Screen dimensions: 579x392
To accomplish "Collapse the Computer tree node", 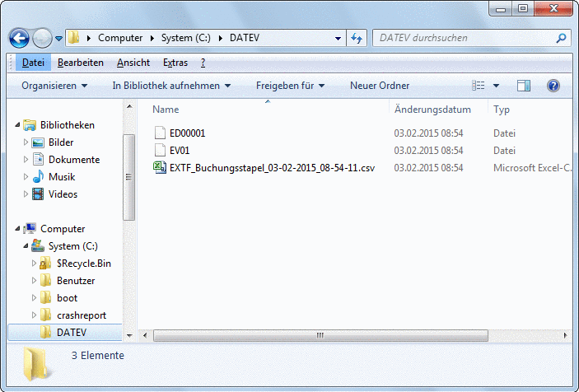I will point(17,229).
